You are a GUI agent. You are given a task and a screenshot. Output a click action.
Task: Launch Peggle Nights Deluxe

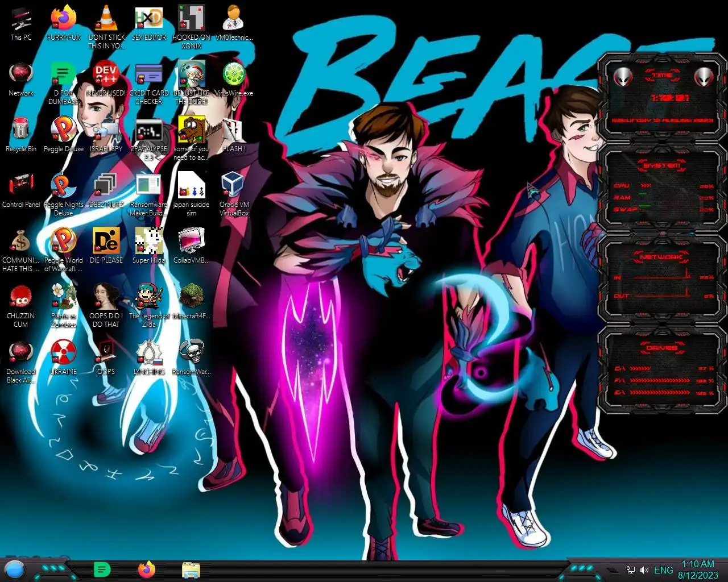click(x=64, y=194)
